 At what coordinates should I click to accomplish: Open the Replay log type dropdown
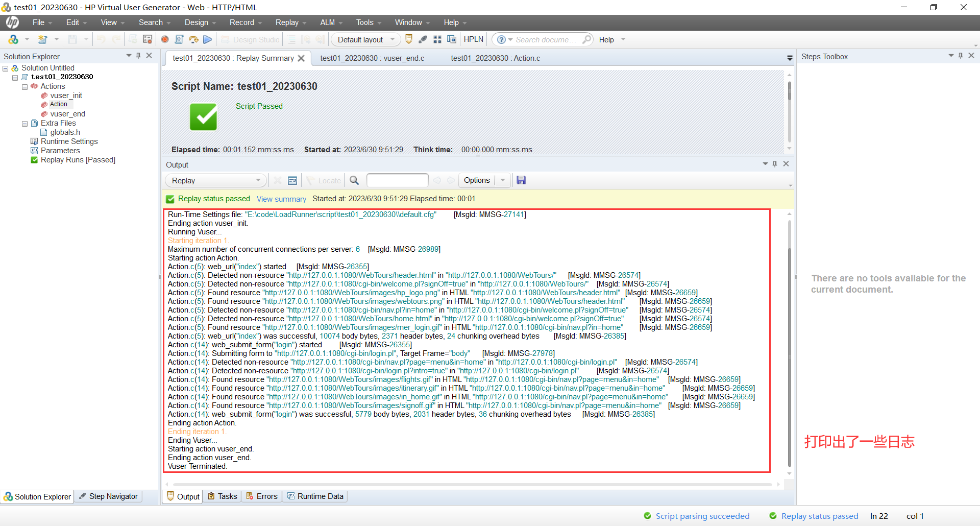coord(215,180)
